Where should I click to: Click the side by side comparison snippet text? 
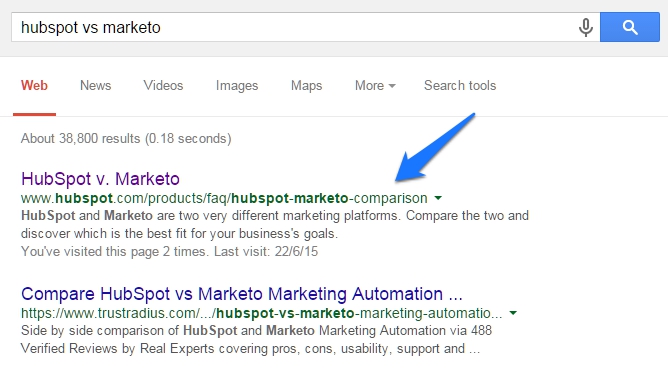(x=256, y=339)
